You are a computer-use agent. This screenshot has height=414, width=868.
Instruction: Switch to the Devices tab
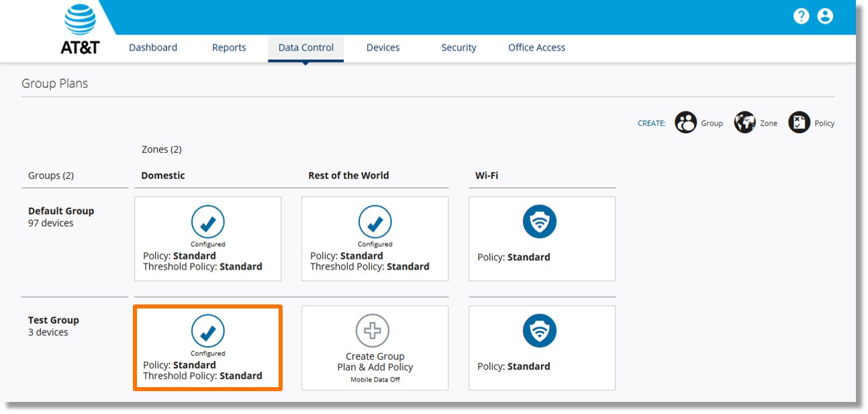[383, 48]
